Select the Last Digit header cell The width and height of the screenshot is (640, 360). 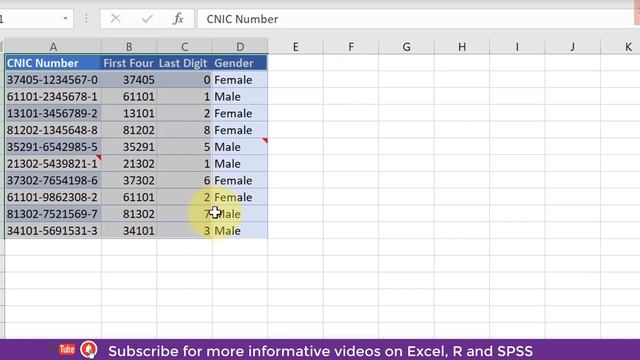(x=184, y=63)
